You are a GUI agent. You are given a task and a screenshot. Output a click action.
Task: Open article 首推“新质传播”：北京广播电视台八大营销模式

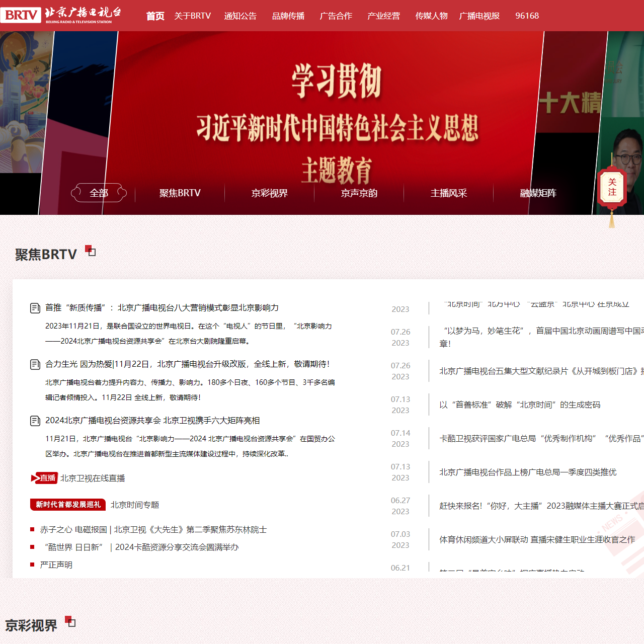pos(162,308)
